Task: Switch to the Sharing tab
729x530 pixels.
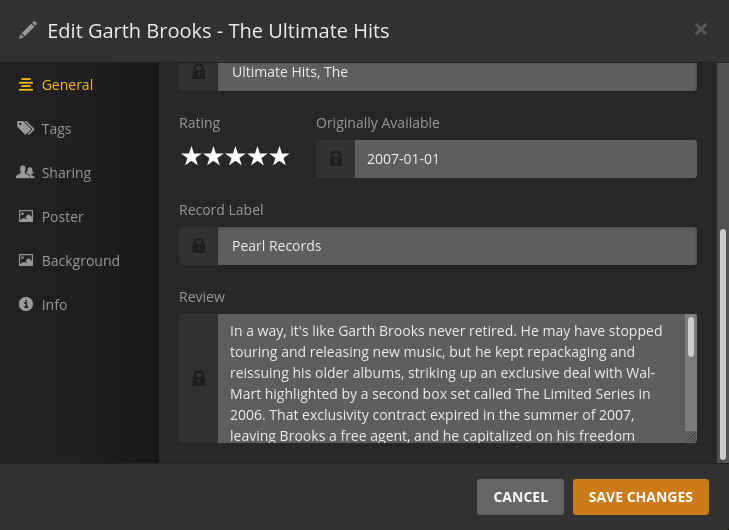Action: (x=66, y=173)
